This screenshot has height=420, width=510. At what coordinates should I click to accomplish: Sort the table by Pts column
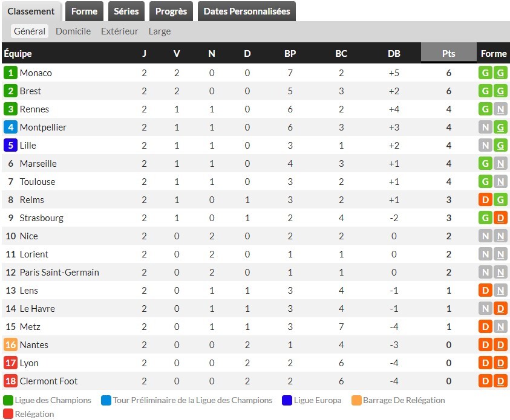click(x=448, y=53)
